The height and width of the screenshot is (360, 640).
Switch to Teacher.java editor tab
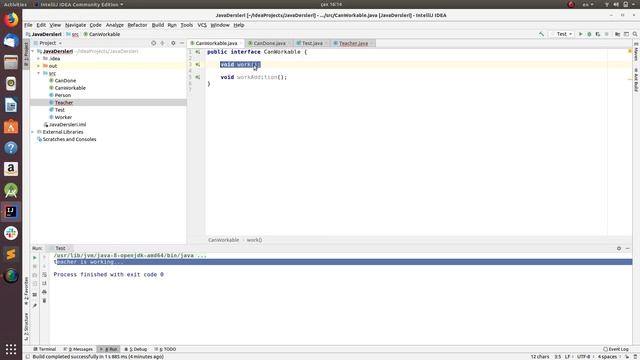[353, 43]
